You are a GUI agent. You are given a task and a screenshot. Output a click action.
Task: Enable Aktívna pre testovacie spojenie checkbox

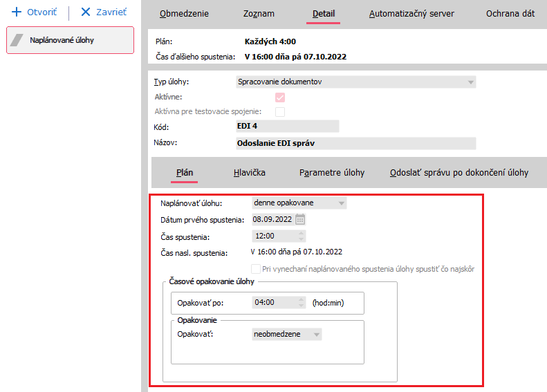(280, 111)
